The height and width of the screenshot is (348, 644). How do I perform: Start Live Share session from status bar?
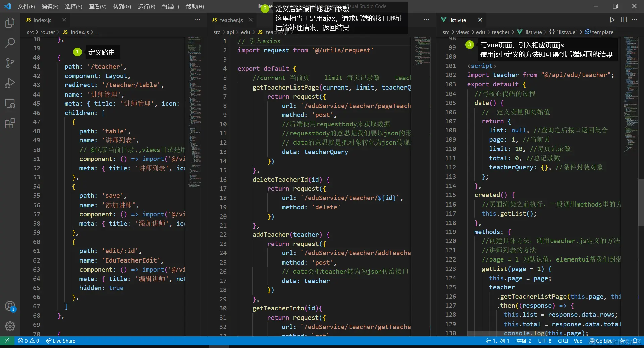pyautogui.click(x=61, y=341)
